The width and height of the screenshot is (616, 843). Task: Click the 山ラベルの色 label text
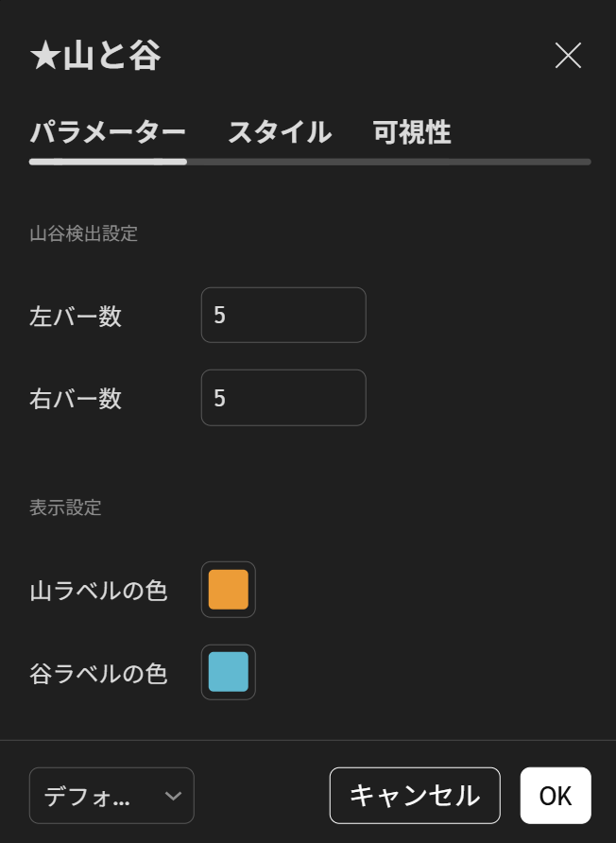98,592
